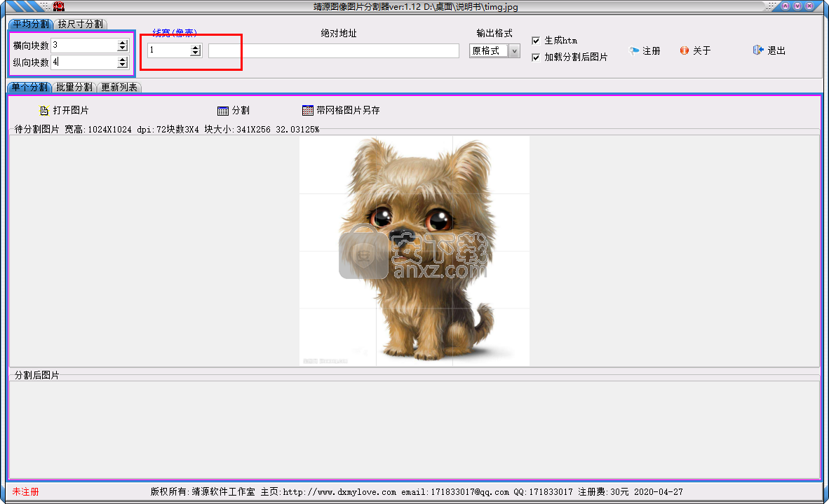Toggle the 加载分割后图片 checkbox
The height and width of the screenshot is (504, 829).
pos(536,57)
